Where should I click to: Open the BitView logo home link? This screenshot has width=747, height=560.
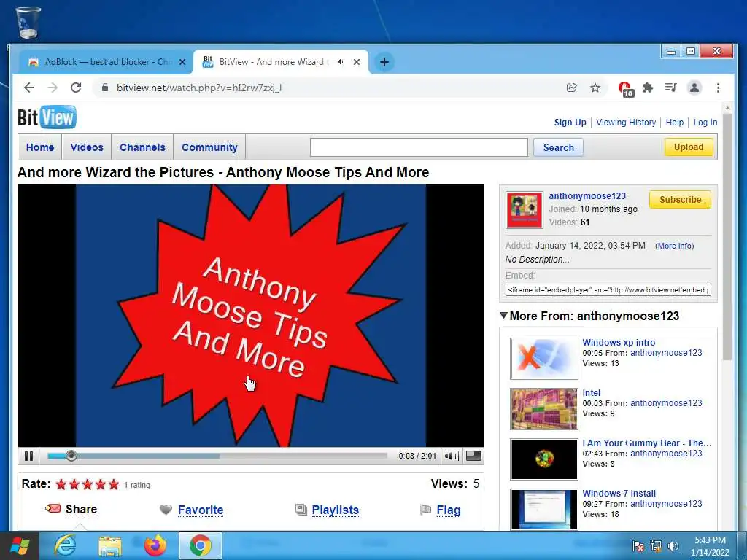47,117
